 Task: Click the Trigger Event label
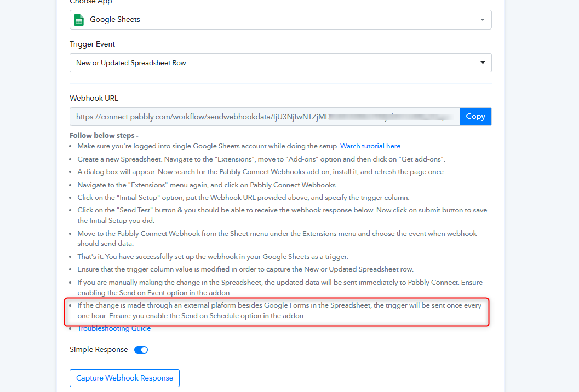tap(93, 44)
